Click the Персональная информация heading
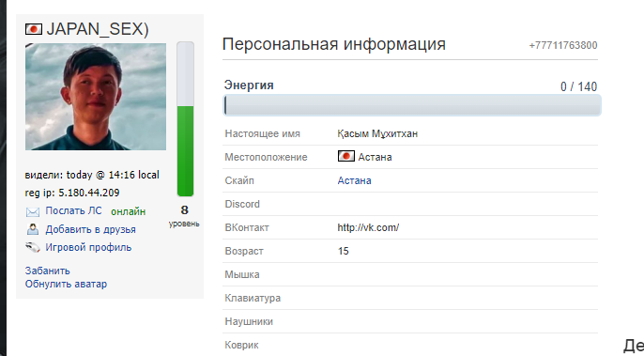Screen dimensions: 644x356 point(334,44)
